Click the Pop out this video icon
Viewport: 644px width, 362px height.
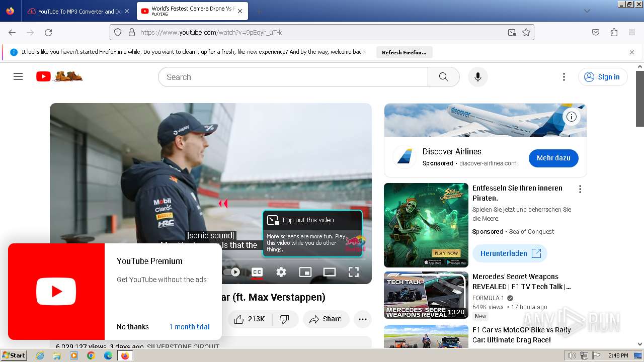pyautogui.click(x=273, y=220)
